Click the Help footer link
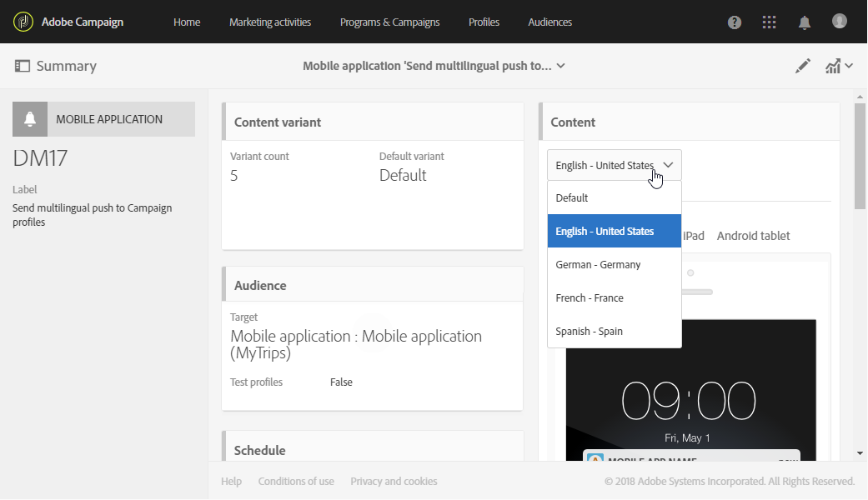Image resolution: width=868 pixels, height=500 pixels. pos(232,481)
